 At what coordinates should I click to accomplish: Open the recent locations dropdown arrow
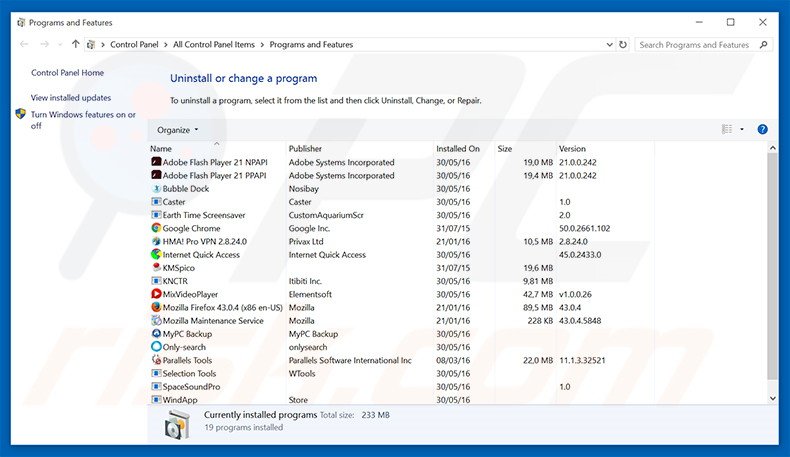tap(60, 45)
